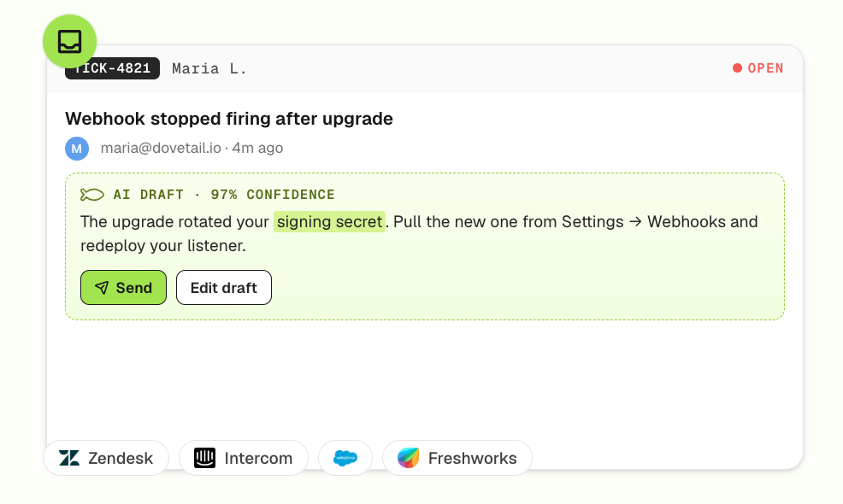Image resolution: width=843 pixels, height=504 pixels.
Task: Click the Salesforce cloud logo
Action: 345,458
